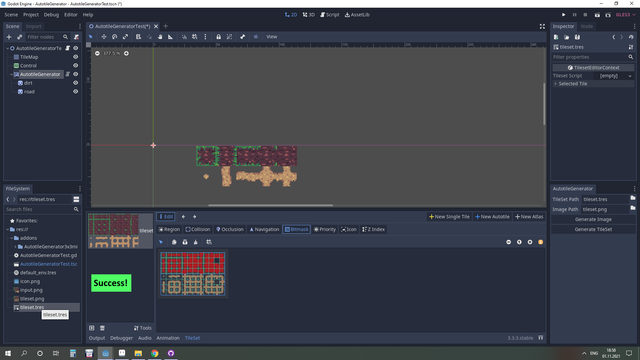Viewport: 640px width, 360px height.
Task: Zoom in the viewport with plus icon
Action: [127, 53]
